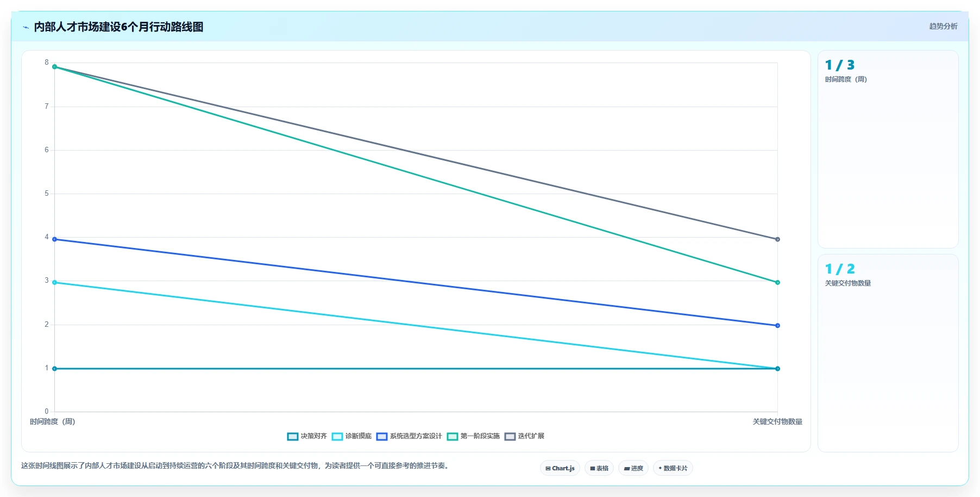Click the 系统选型方案设计 legend color box

point(382,436)
